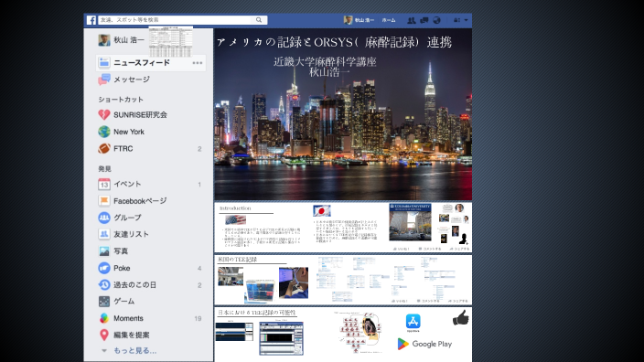This screenshot has height=362, width=644.
Task: Click the blue Groups icon
Action: (x=104, y=218)
